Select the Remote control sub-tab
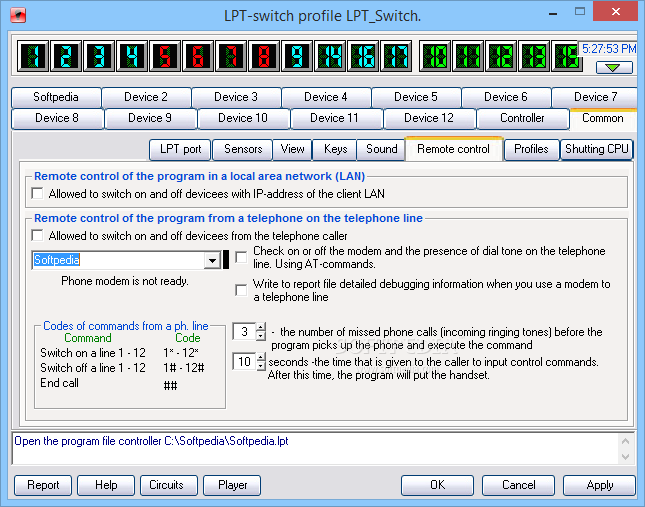Screen dimensions: 645x507 click(x=454, y=149)
